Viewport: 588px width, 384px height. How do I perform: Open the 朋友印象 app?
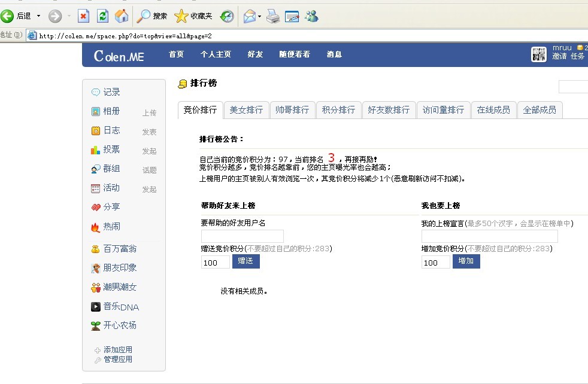(120, 268)
